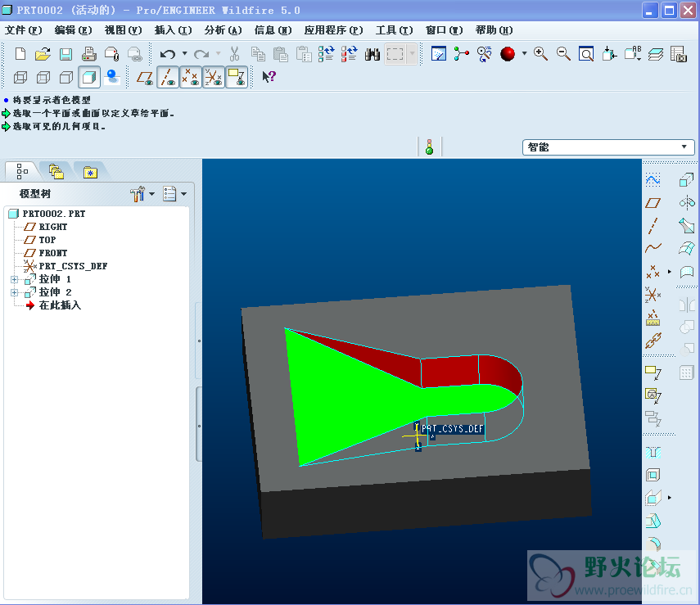Select the Shell tool on right toolbar
The image size is (700, 605).
point(653,475)
